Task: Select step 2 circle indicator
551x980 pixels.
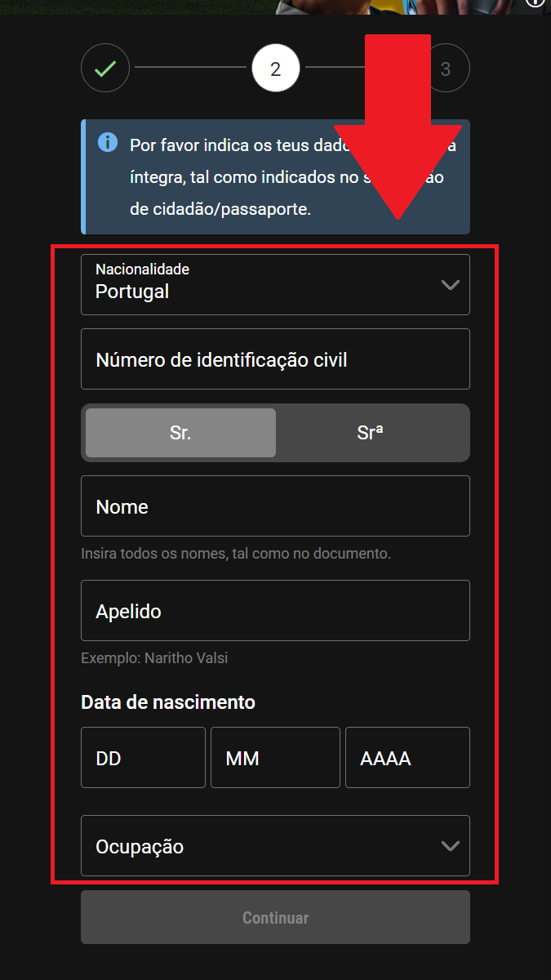Action: pyautogui.click(x=276, y=69)
